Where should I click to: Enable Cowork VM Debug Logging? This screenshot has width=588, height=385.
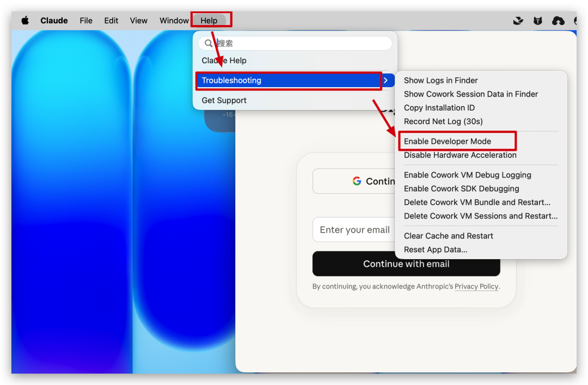coord(467,175)
